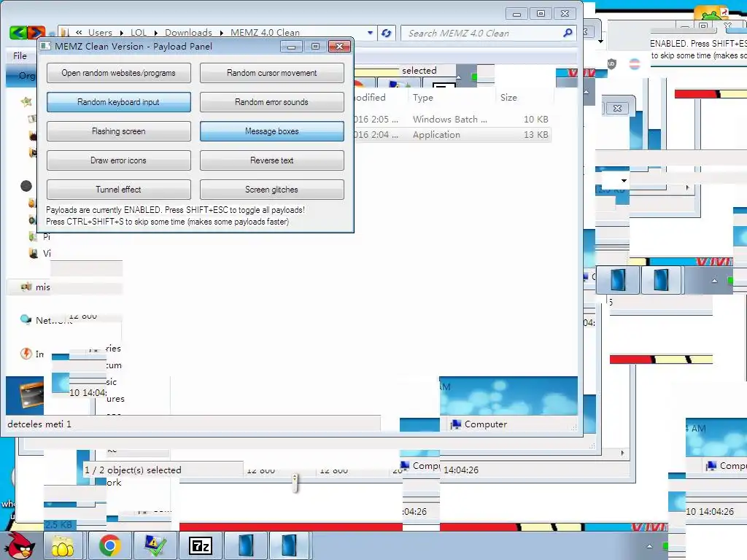Click the search magnifier icon

[568, 33]
